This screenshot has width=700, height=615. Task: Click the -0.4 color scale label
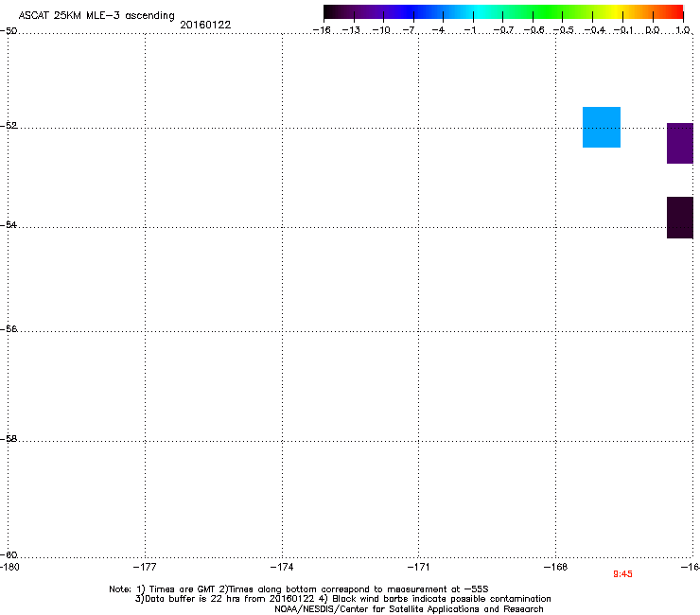[595, 30]
